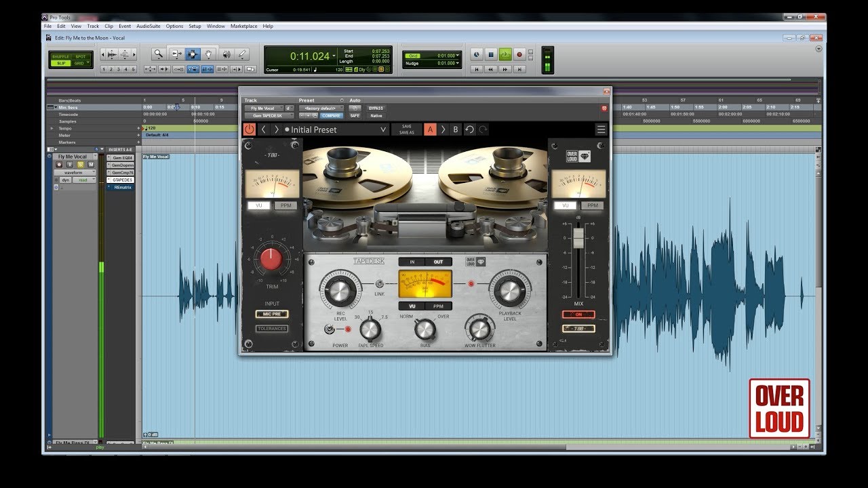Switch input meter to PPM
The height and width of the screenshot is (488, 868).
coord(285,205)
